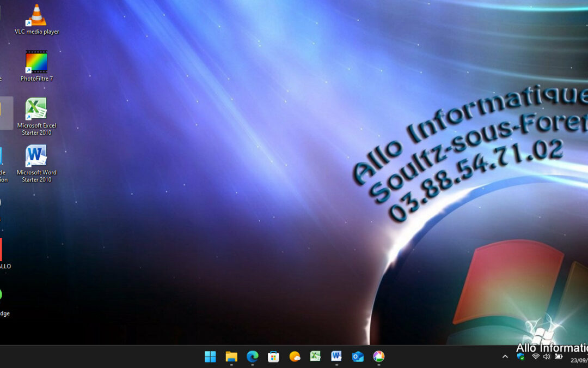Launch Microsoft Edge from the taskbar

(x=253, y=357)
